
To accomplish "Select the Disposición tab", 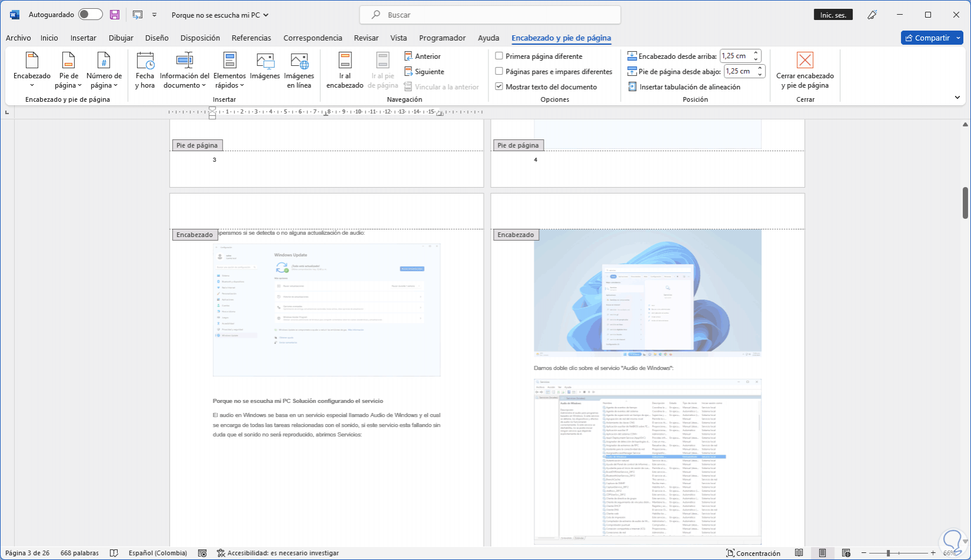I will pos(200,38).
